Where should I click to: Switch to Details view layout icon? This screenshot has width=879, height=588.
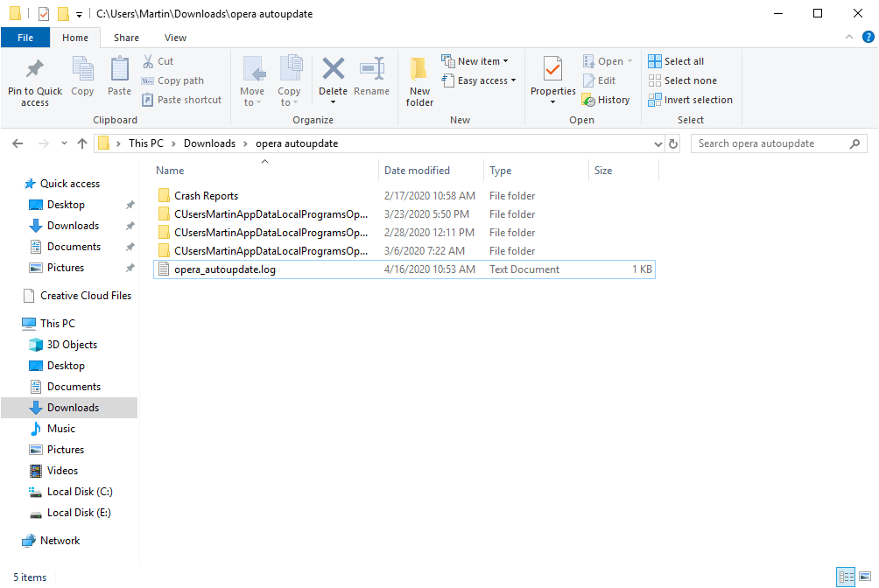coord(846,577)
